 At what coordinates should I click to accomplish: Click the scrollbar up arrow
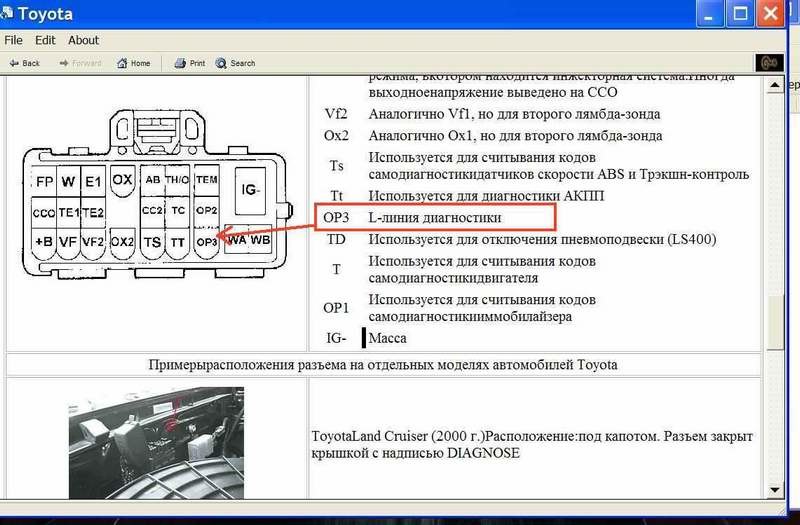point(774,85)
